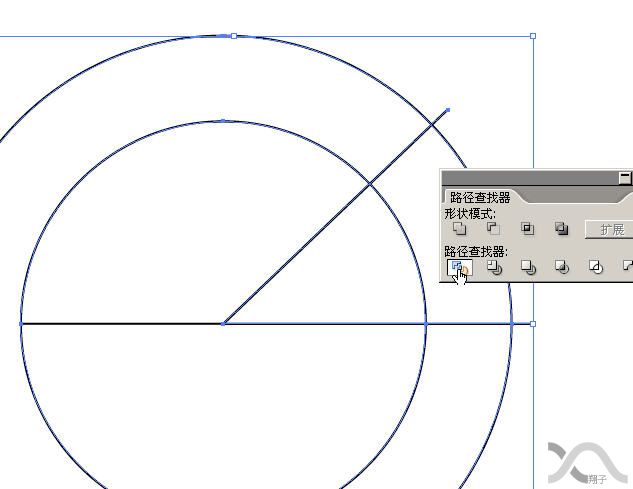Screen dimensions: 633x489
Task: Click the right-middle bounding box handle
Action: (x=533, y=323)
